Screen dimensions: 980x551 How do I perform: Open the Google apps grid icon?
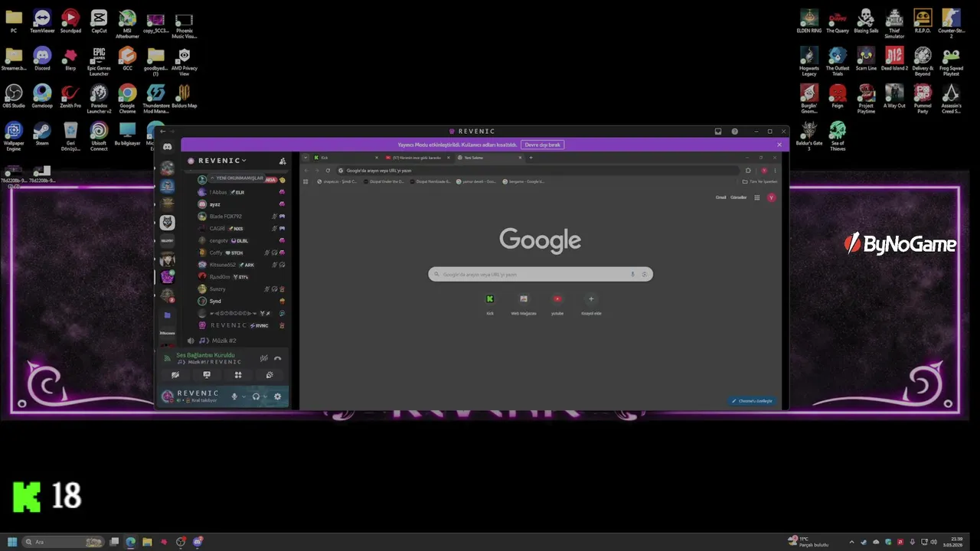click(x=757, y=197)
